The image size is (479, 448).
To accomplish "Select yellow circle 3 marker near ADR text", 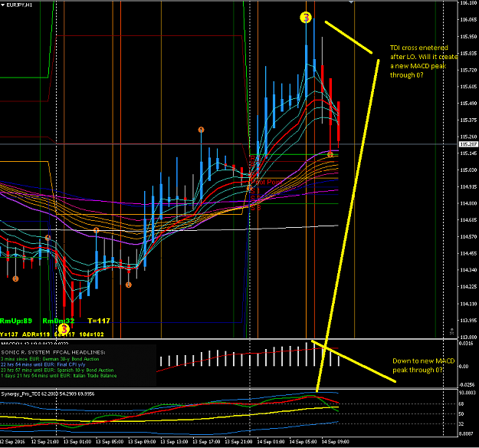I will click(64, 329).
